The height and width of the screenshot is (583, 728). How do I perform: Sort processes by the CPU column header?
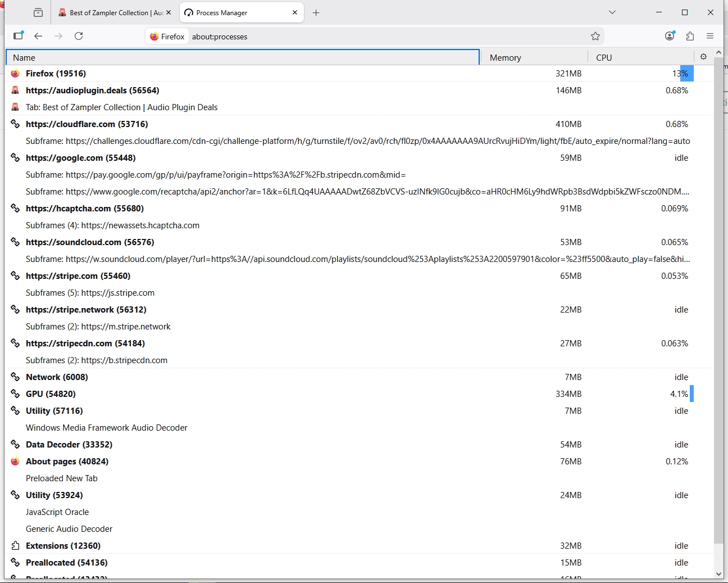point(641,57)
